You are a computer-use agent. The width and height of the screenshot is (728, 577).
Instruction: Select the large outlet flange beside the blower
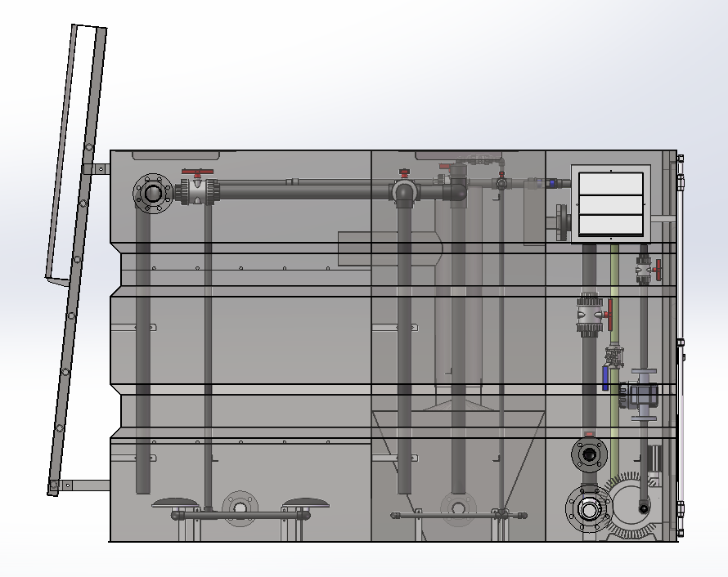tap(589, 509)
